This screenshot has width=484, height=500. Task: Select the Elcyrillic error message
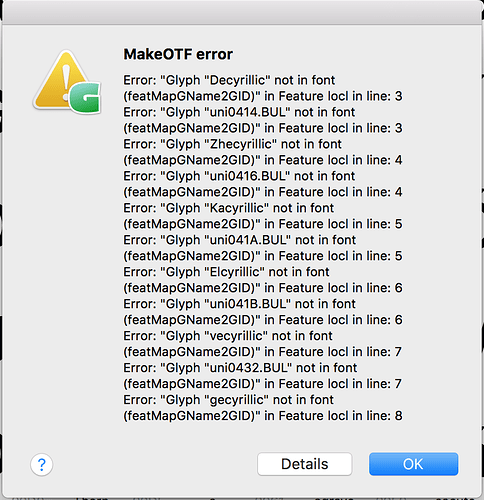pos(226,272)
